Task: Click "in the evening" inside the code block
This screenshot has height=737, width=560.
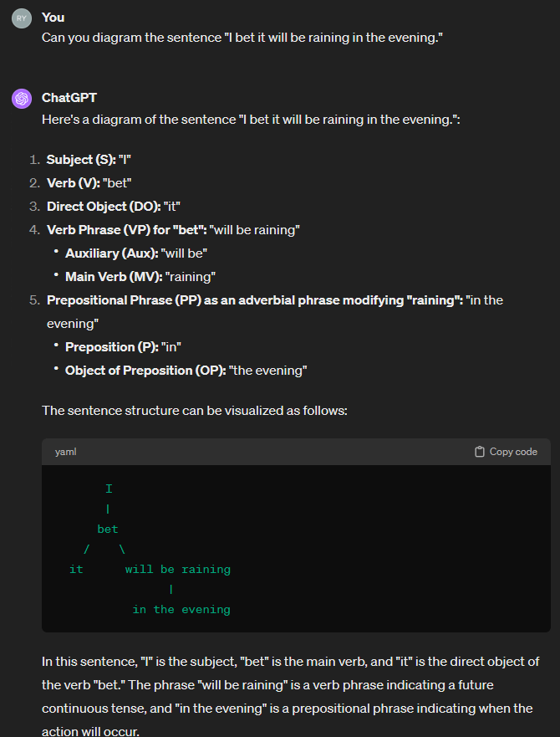Action: pyautogui.click(x=181, y=610)
